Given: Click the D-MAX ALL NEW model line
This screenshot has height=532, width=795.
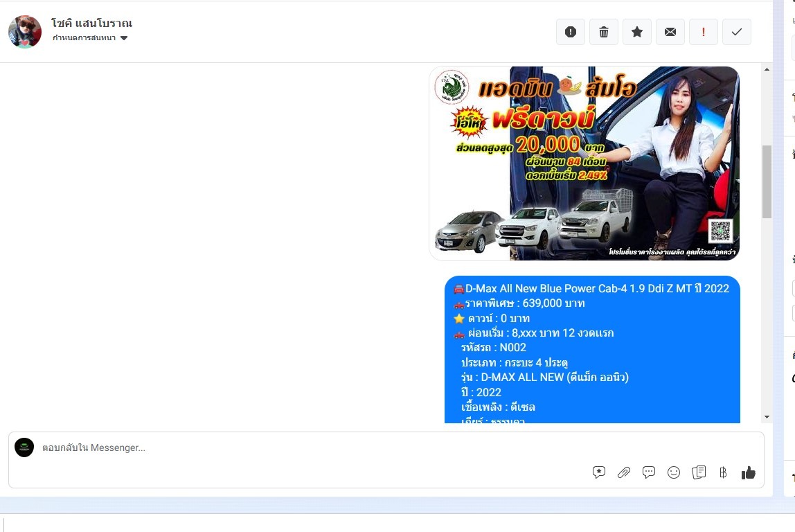Looking at the screenshot, I should 544,378.
